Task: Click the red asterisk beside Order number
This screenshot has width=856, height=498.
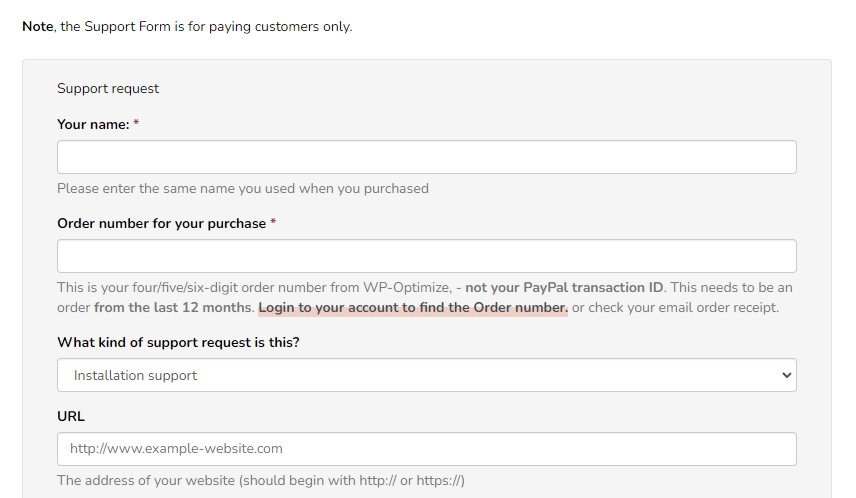Action: coord(273,223)
